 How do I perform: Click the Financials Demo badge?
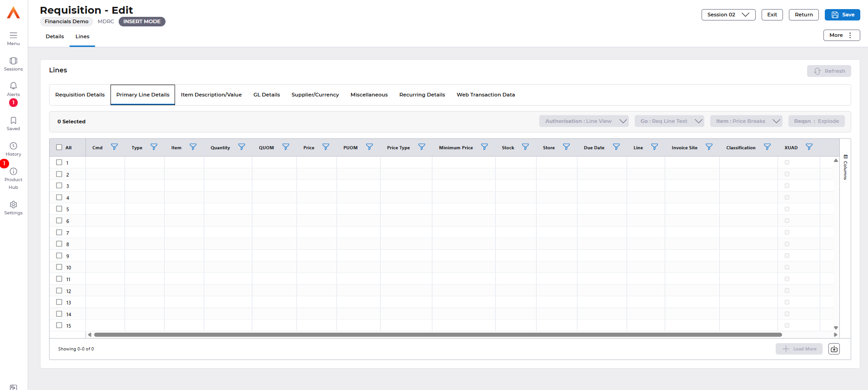click(66, 21)
